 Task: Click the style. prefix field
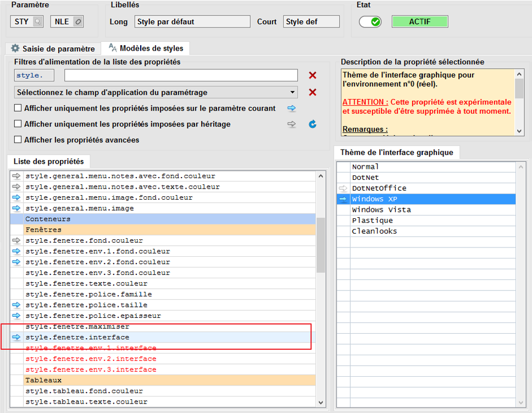[x=34, y=75]
